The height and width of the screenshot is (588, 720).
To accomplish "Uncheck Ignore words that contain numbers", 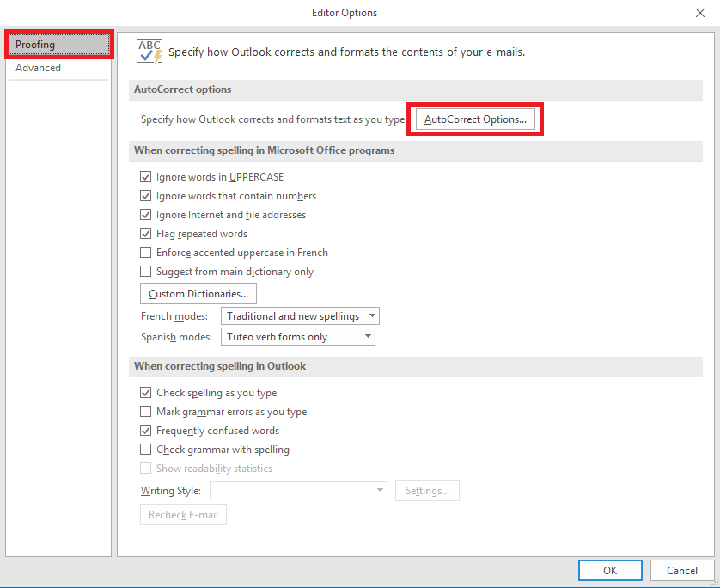I will 146,195.
